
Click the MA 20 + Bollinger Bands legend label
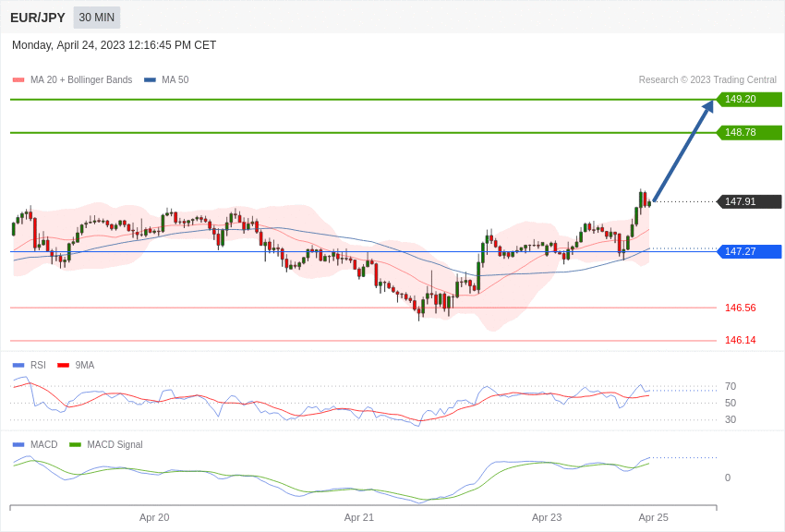coord(81,79)
